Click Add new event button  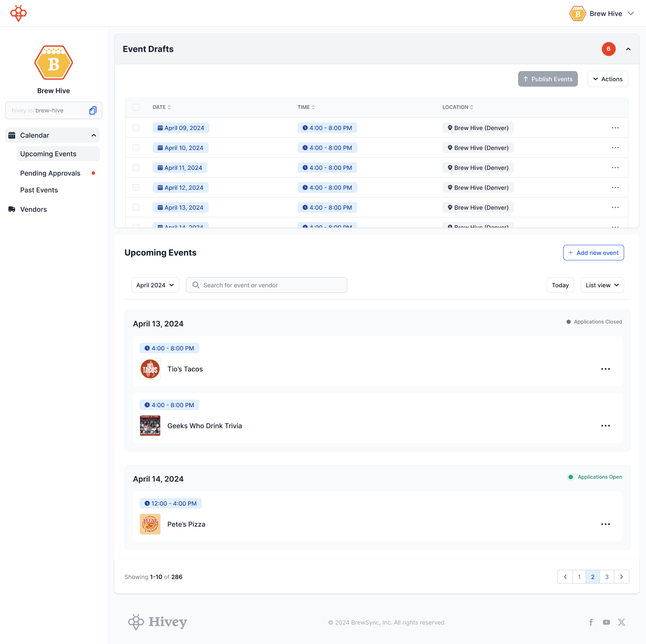(593, 253)
